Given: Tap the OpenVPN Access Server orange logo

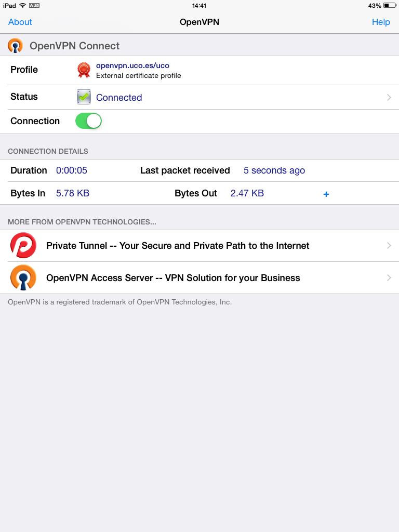Looking at the screenshot, I should point(23,277).
